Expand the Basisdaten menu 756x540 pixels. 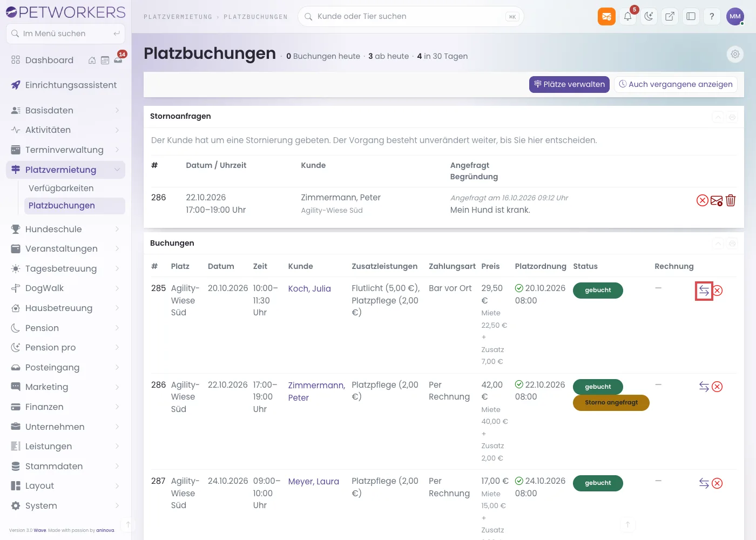tap(65, 110)
